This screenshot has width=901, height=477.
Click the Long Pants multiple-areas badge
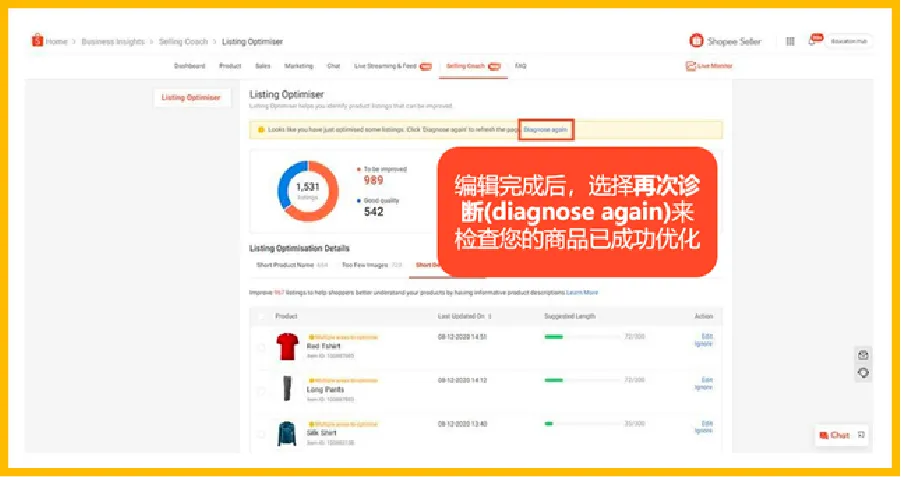(x=343, y=380)
